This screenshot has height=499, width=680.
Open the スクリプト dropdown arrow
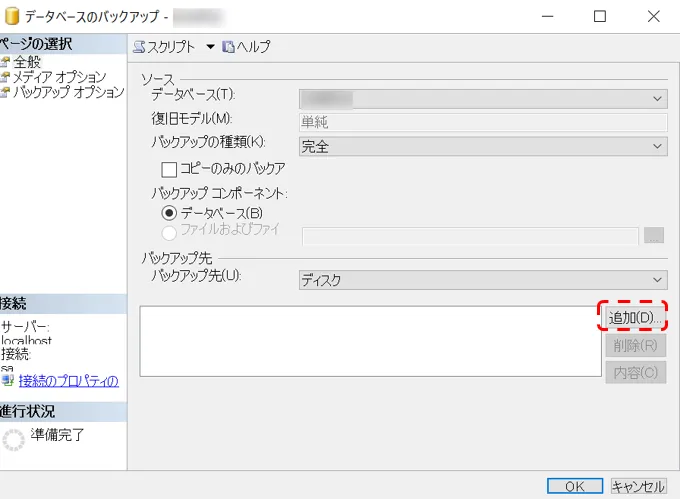point(210,47)
